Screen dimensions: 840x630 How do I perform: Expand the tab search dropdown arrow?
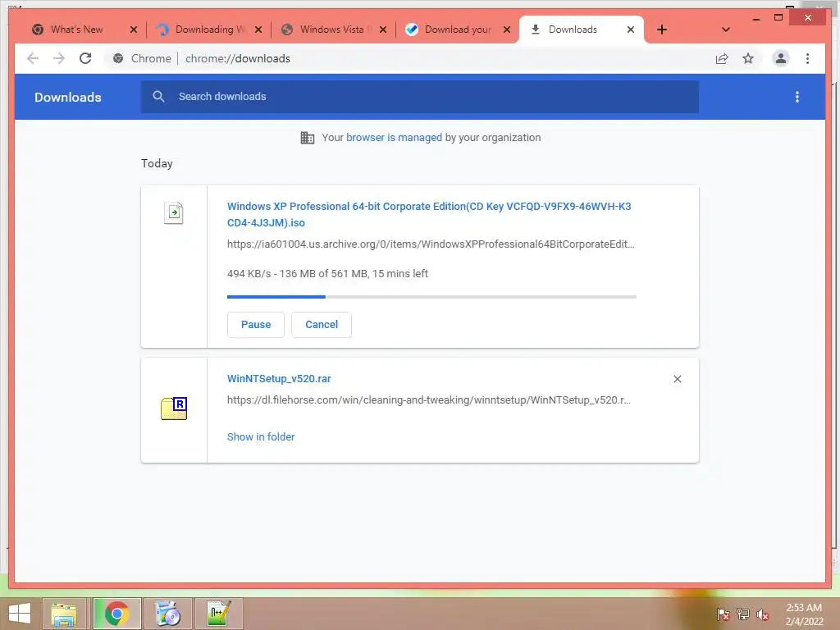click(x=726, y=30)
